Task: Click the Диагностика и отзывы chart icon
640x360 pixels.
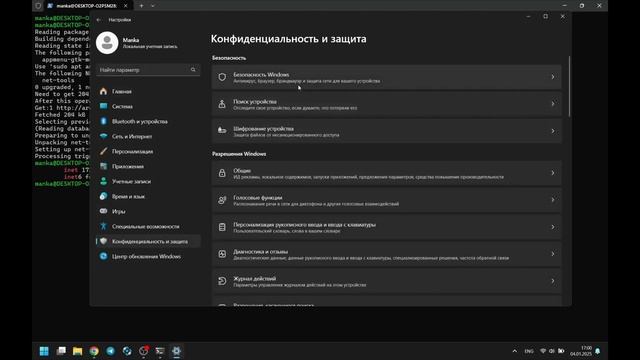Action: 222,254
